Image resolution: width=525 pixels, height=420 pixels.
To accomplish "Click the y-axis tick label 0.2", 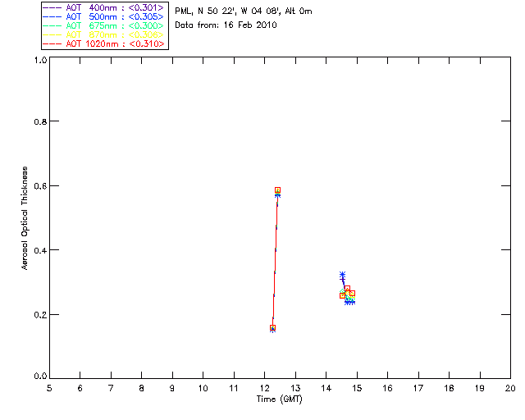I will tap(40, 315).
